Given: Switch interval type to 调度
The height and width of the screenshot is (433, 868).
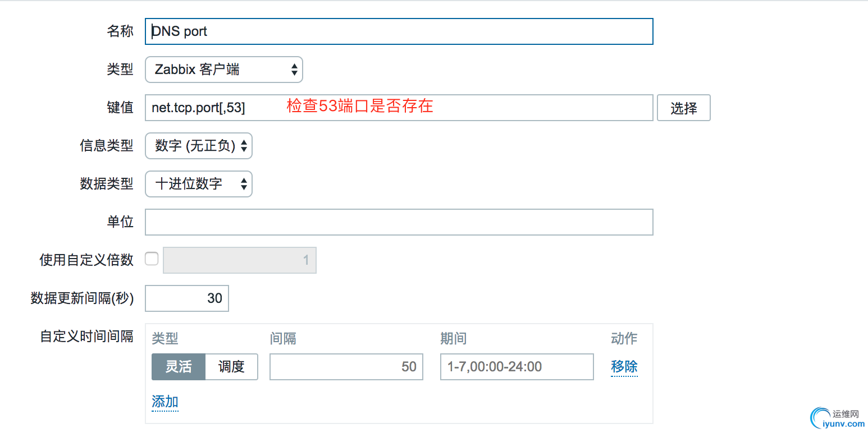Looking at the screenshot, I should tap(231, 367).
